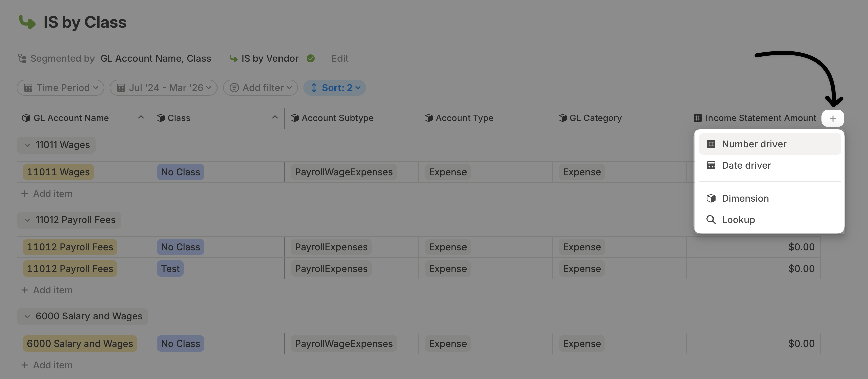The width and height of the screenshot is (868, 379).
Task: Open the Sort: 2 dropdown
Action: click(334, 88)
